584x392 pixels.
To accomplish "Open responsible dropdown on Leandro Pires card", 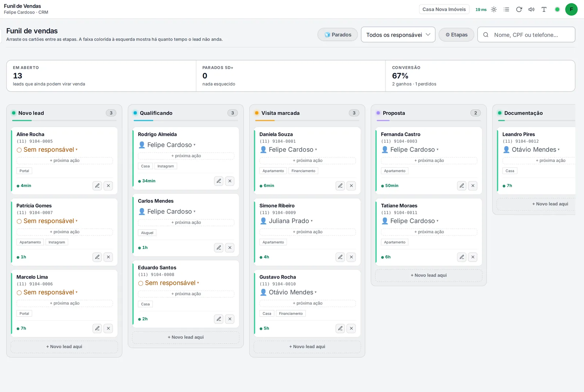I will tap(531, 150).
